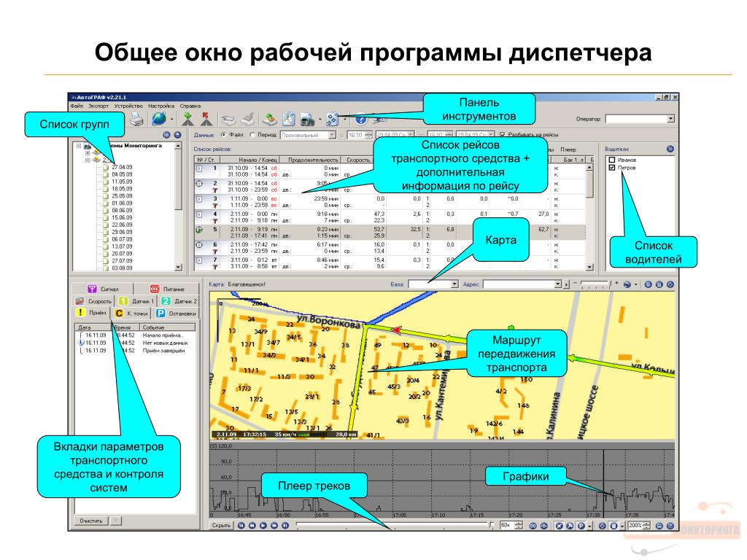This screenshot has width=747, height=560.
Task: Open the dropdown arrow beside the truck icon
Action: click(320, 120)
